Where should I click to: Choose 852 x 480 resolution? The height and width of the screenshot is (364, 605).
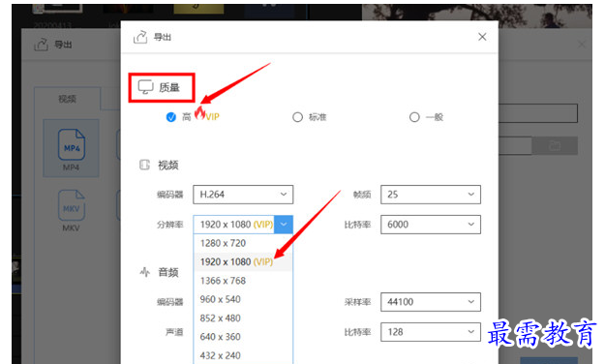(243, 318)
